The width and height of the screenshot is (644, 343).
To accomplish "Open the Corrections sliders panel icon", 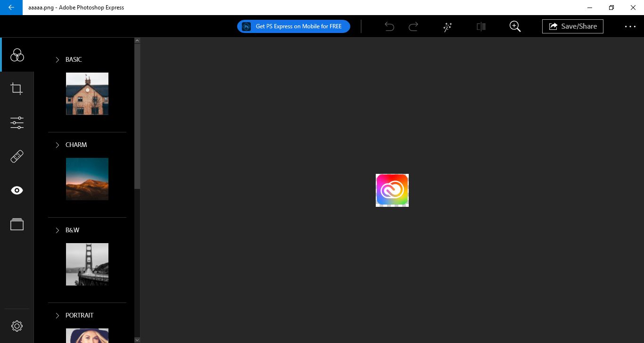I will [x=17, y=122].
